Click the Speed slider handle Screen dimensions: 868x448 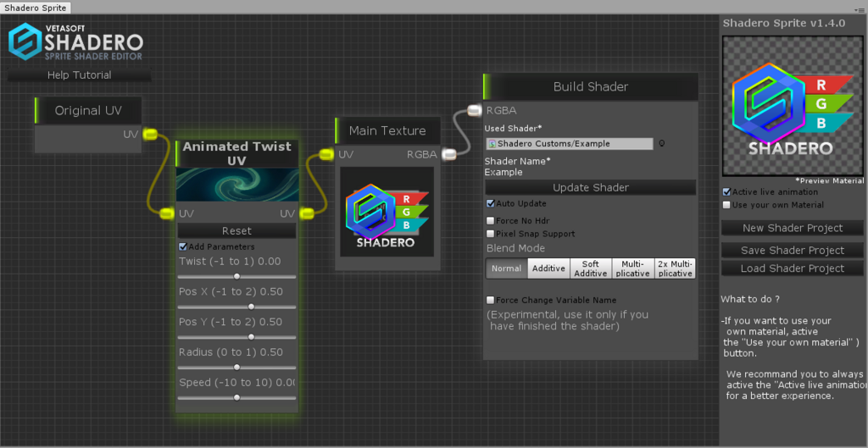pos(237,397)
